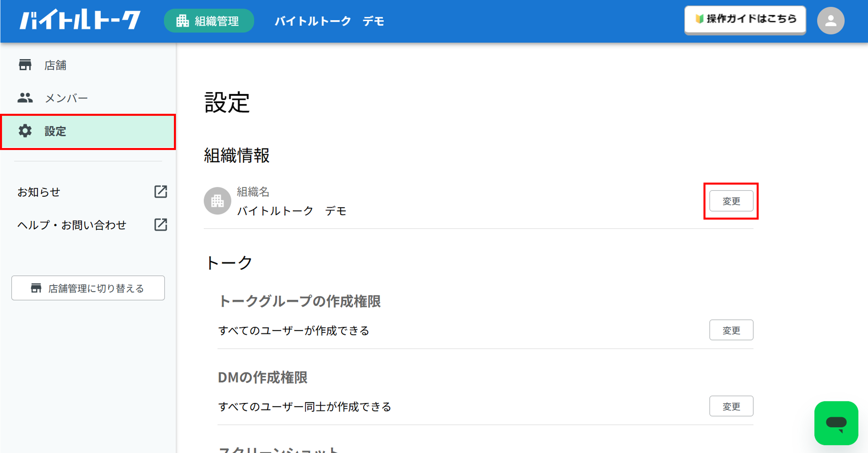This screenshot has width=868, height=453.
Task: Click 変更 for DMの作成権限
Action: (x=731, y=406)
